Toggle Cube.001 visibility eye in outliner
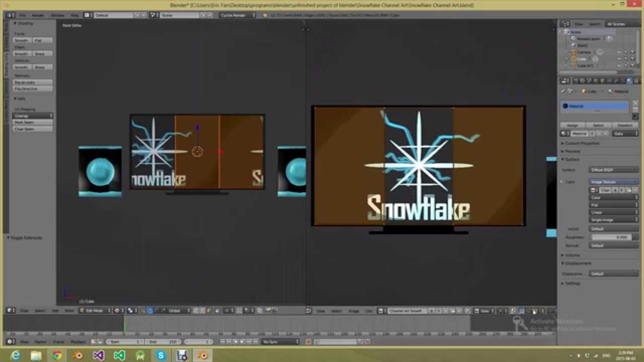The height and width of the screenshot is (362, 644). pos(619,66)
